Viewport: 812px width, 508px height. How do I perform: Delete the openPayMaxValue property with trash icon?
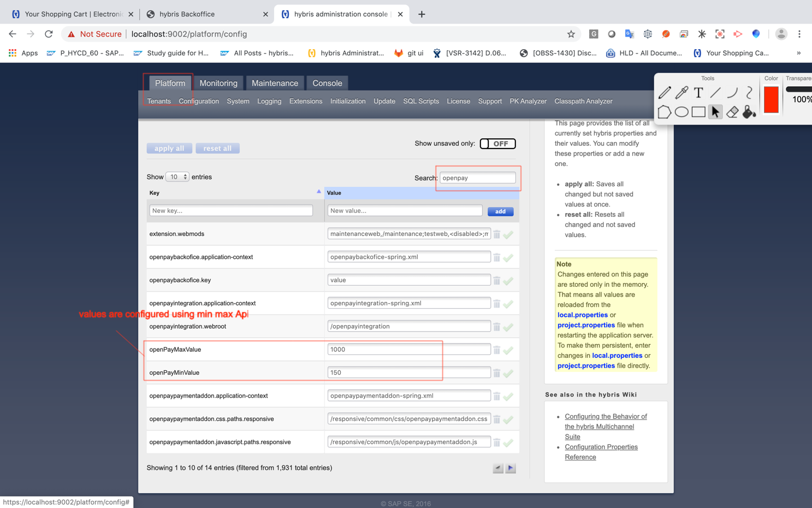coord(497,350)
